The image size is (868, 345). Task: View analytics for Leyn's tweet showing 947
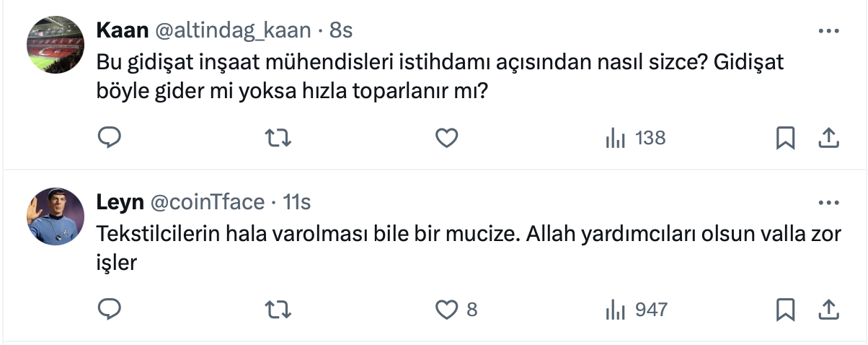click(637, 310)
